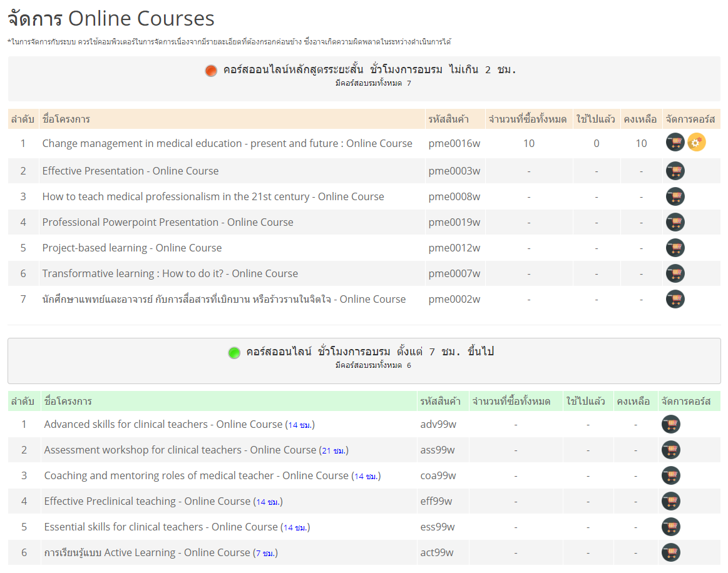This screenshot has width=728, height=573.
Task: Click cart icon for Effective Presentation course
Action: tap(675, 171)
